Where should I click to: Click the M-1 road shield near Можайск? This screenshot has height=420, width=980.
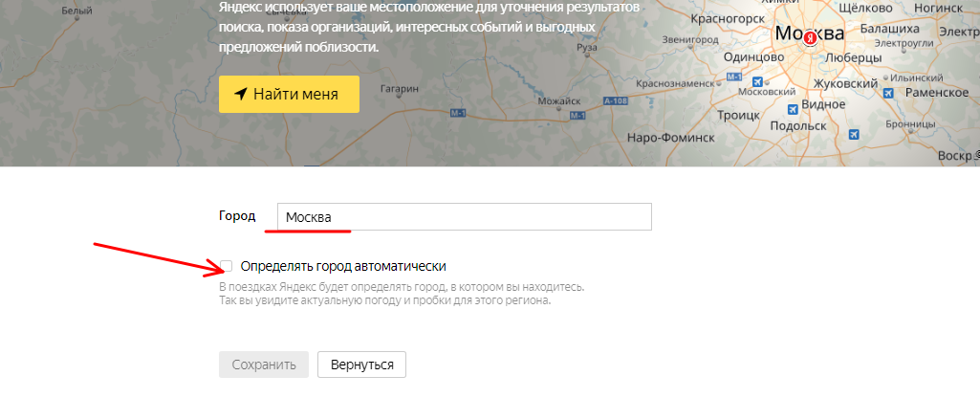coord(577,115)
